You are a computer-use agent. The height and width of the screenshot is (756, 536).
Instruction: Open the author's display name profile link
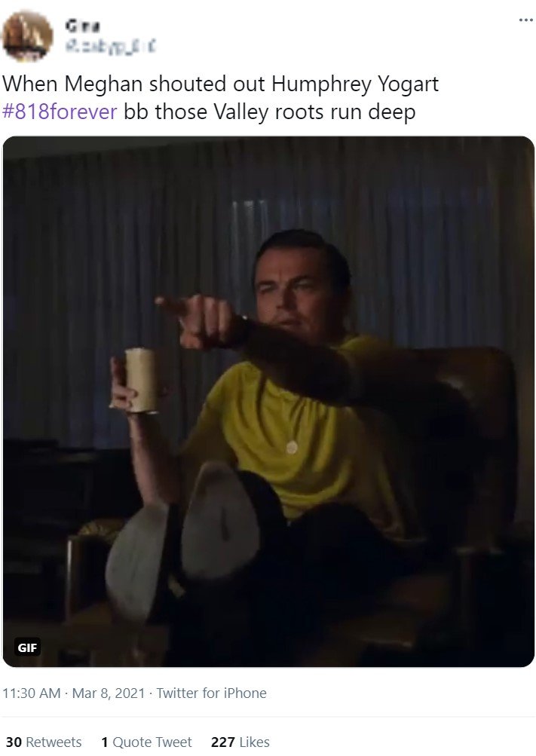[82, 26]
